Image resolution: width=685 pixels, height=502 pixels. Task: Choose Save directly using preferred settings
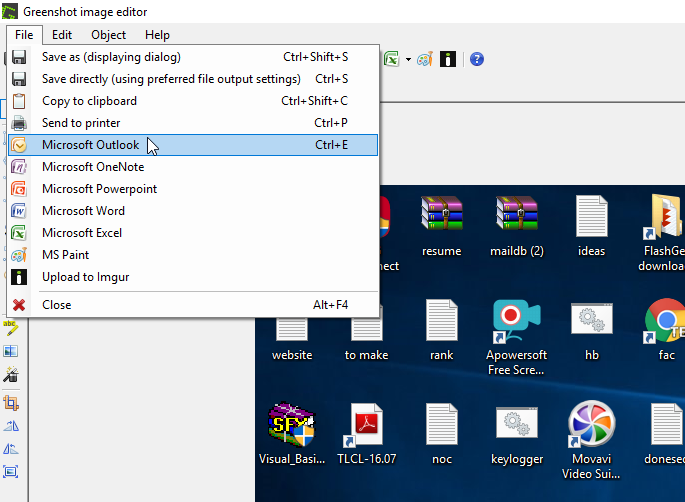tap(193, 79)
